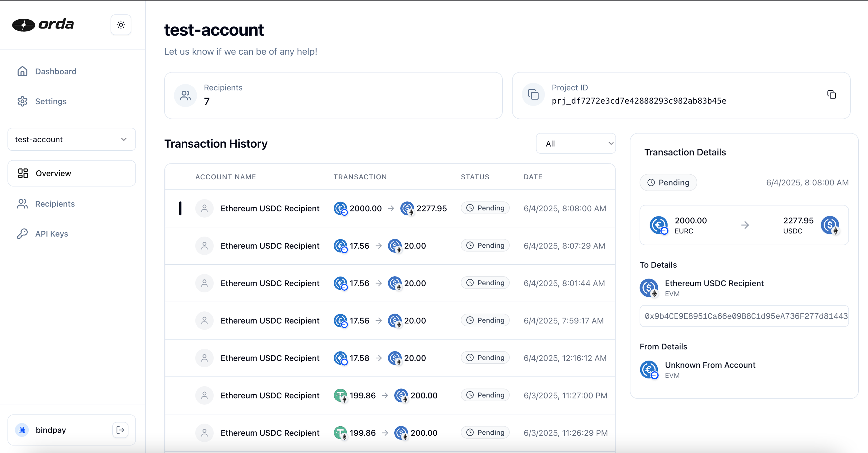Select the 2000.00 to 2277.95 transaction row
This screenshot has height=453, width=868.
pyautogui.click(x=390, y=209)
